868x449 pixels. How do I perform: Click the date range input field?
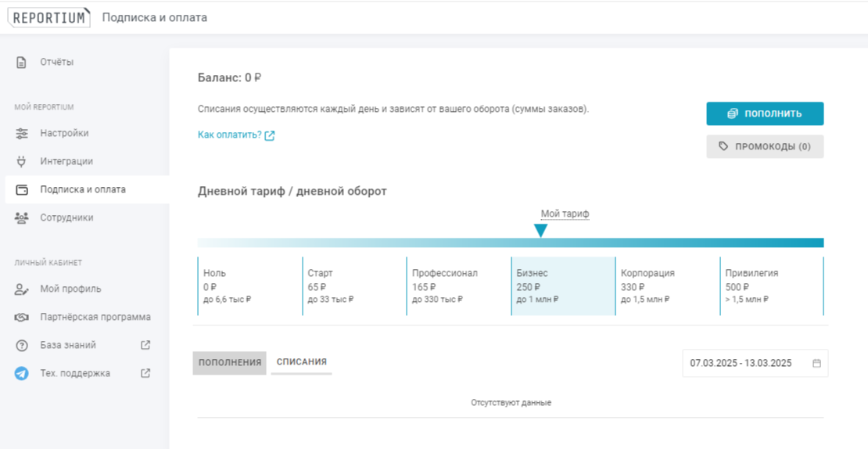(x=741, y=364)
